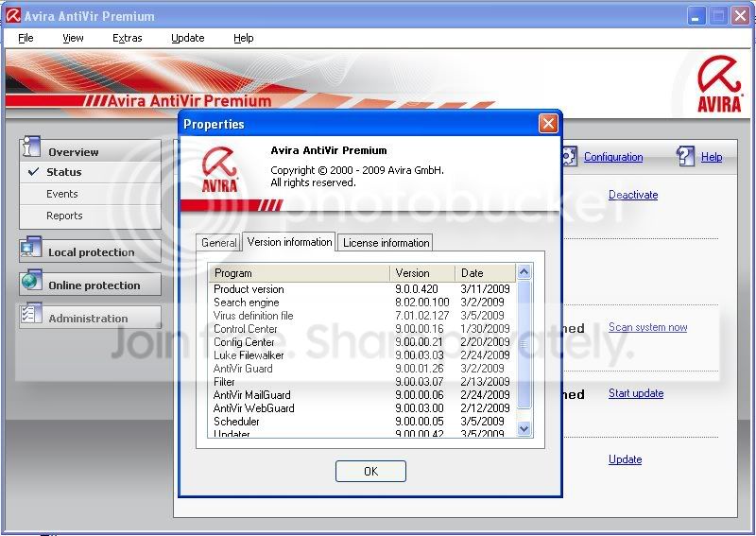Viewport: 756px width, 536px height.
Task: Click version 9.0.0.420 cell
Action: (x=417, y=289)
